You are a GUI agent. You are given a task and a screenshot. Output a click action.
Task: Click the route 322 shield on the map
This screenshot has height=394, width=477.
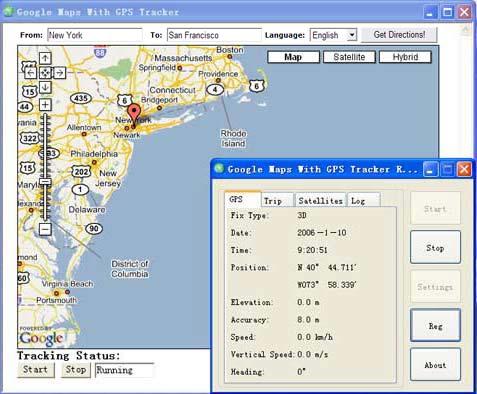point(30,138)
